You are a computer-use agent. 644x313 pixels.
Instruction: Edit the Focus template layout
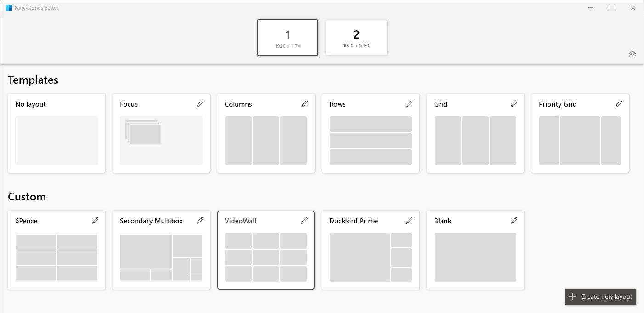[x=200, y=104]
